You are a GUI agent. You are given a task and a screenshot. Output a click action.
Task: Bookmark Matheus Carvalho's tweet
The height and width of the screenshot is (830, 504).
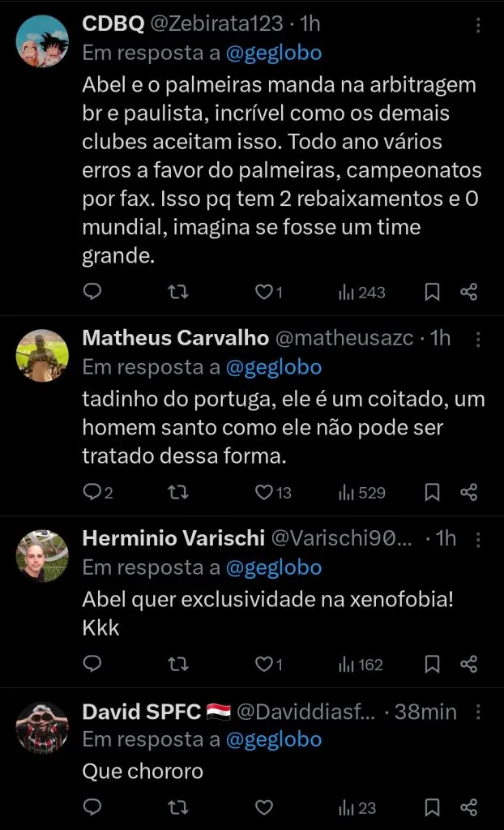(433, 492)
